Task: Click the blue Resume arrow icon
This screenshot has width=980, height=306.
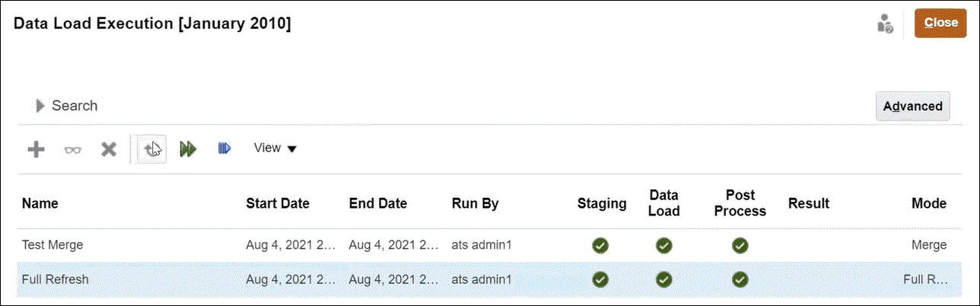Action: (x=224, y=149)
